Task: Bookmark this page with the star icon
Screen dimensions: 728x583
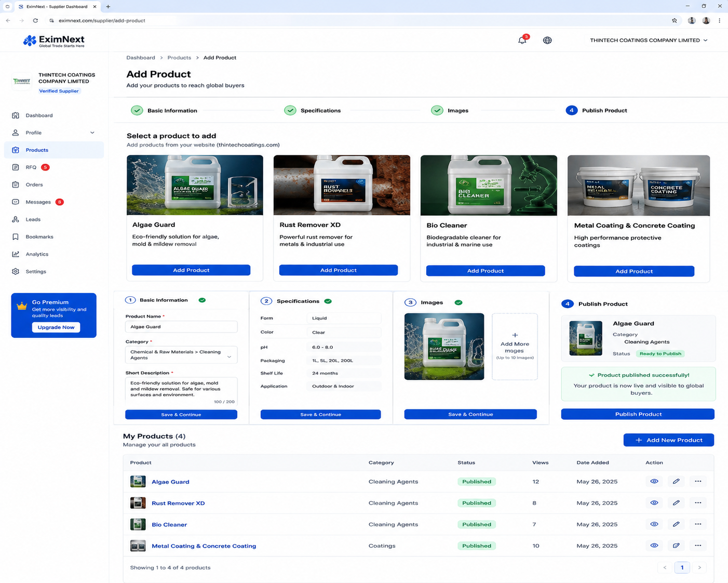Action: point(675,21)
